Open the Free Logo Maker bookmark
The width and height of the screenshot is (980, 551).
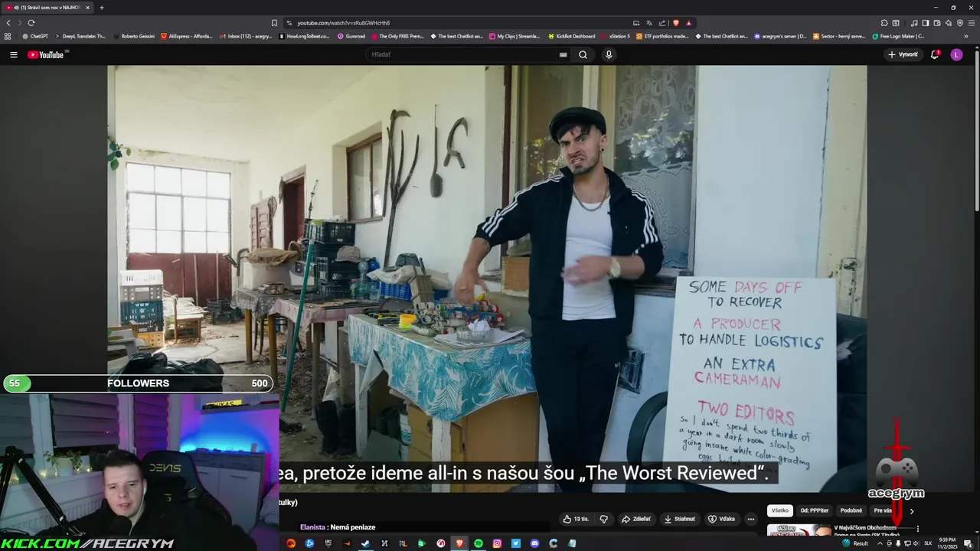899,36
